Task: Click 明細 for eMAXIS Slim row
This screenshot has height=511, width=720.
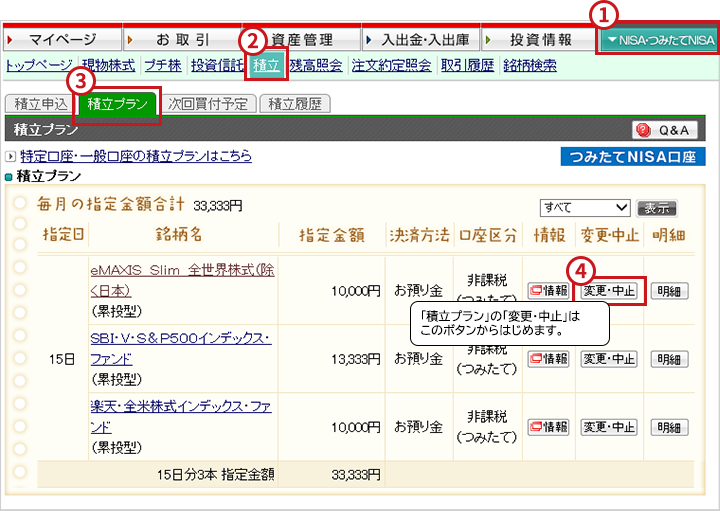Action: click(669, 291)
